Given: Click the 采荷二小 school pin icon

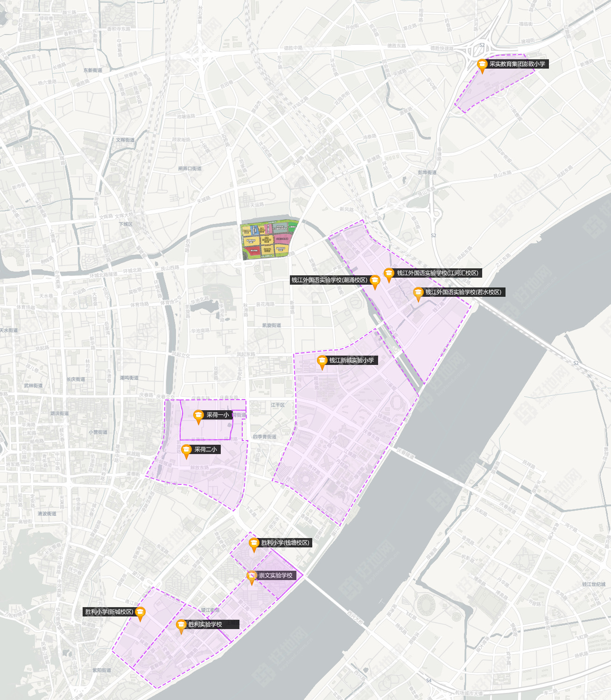Looking at the screenshot, I should pyautogui.click(x=186, y=450).
